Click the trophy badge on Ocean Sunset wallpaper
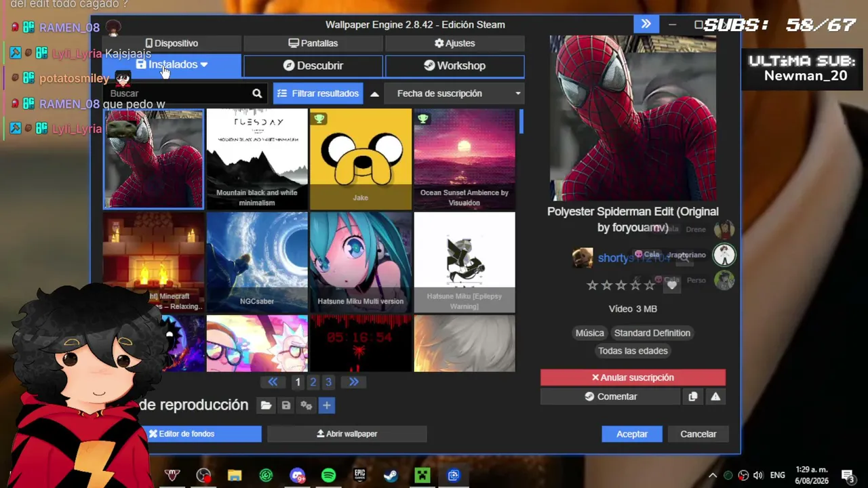Screen dimensions: 868x488 click(422, 119)
